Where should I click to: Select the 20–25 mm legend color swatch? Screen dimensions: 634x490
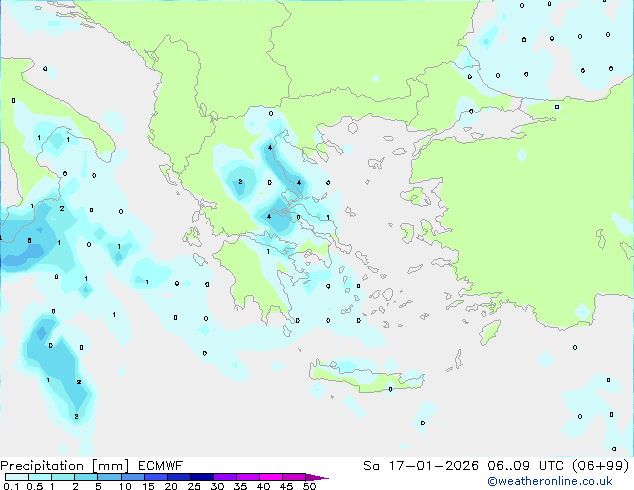(x=179, y=477)
